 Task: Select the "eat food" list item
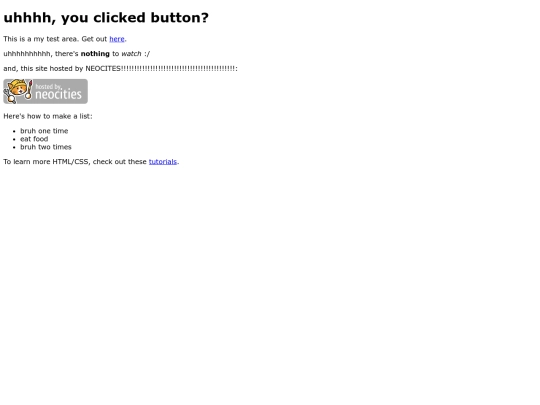(34, 139)
